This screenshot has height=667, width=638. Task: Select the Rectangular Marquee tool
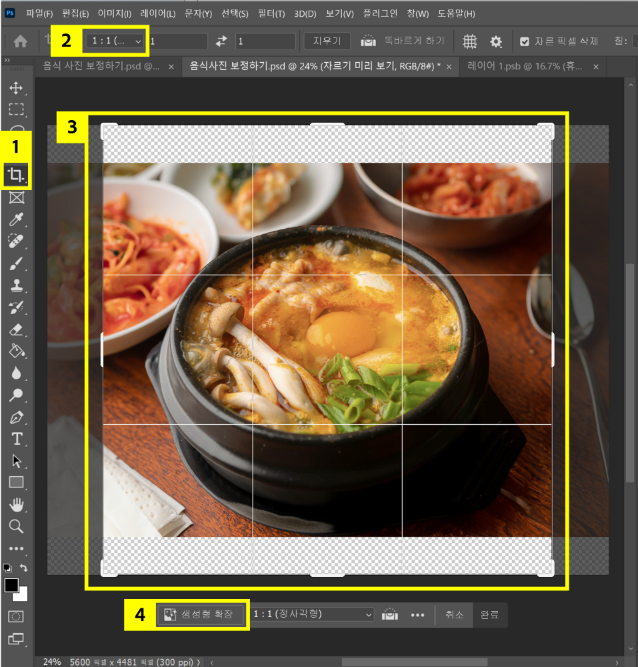16,109
